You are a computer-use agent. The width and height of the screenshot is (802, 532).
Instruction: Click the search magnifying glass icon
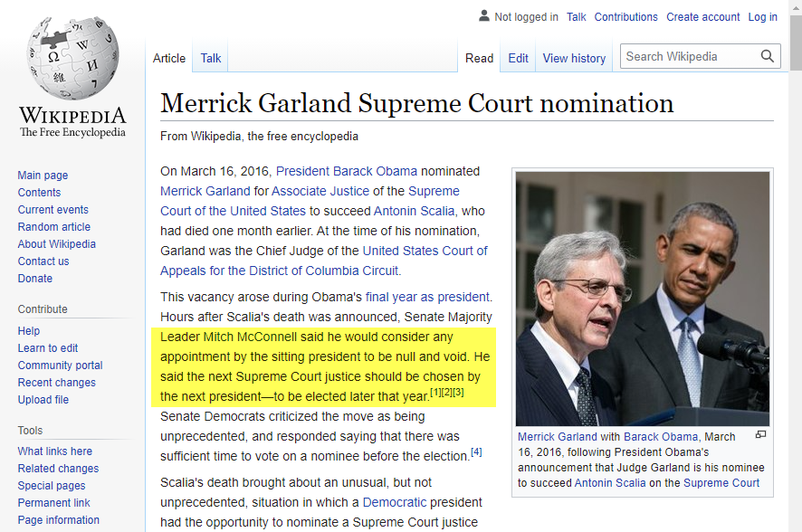tap(768, 56)
